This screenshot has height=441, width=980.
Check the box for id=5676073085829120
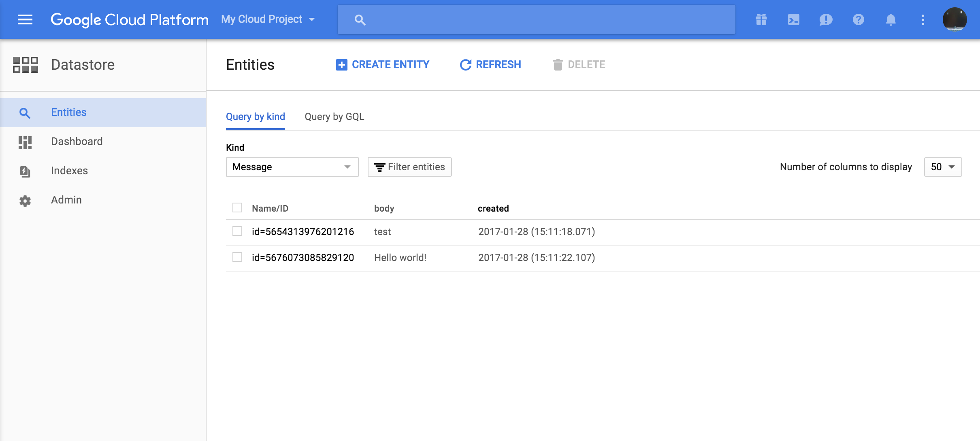(237, 257)
